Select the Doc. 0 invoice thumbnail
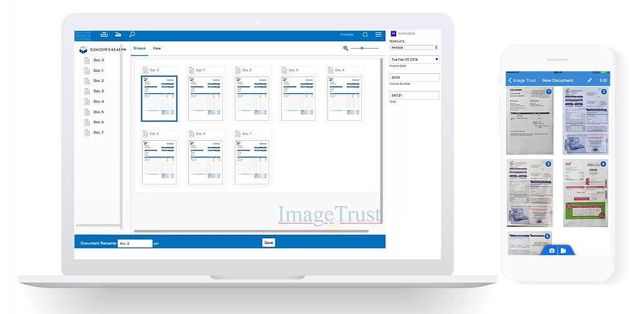644x314 pixels. pos(160,98)
